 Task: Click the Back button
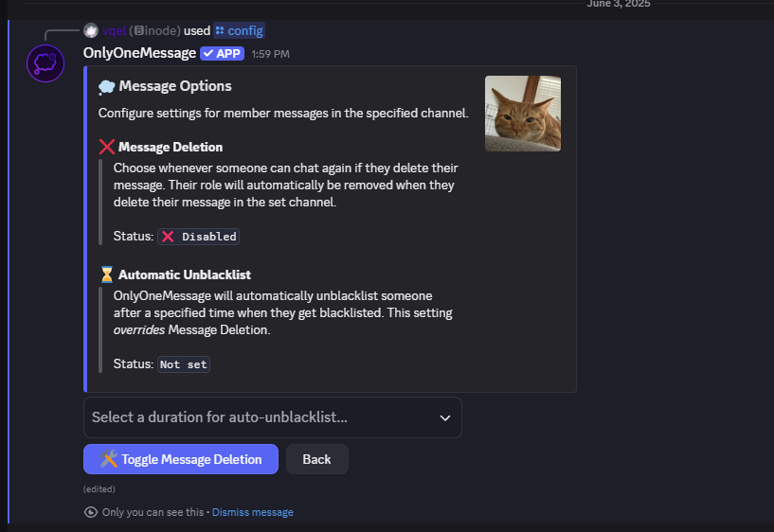[x=317, y=459]
